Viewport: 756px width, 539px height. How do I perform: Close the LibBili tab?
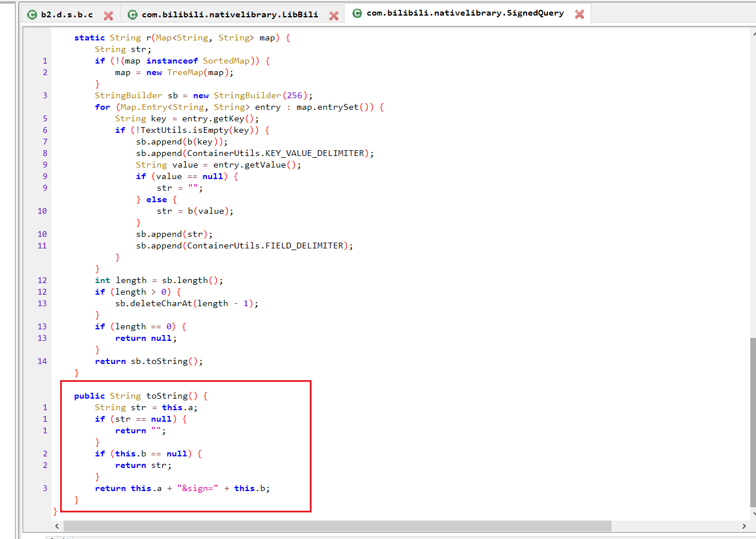tap(333, 16)
